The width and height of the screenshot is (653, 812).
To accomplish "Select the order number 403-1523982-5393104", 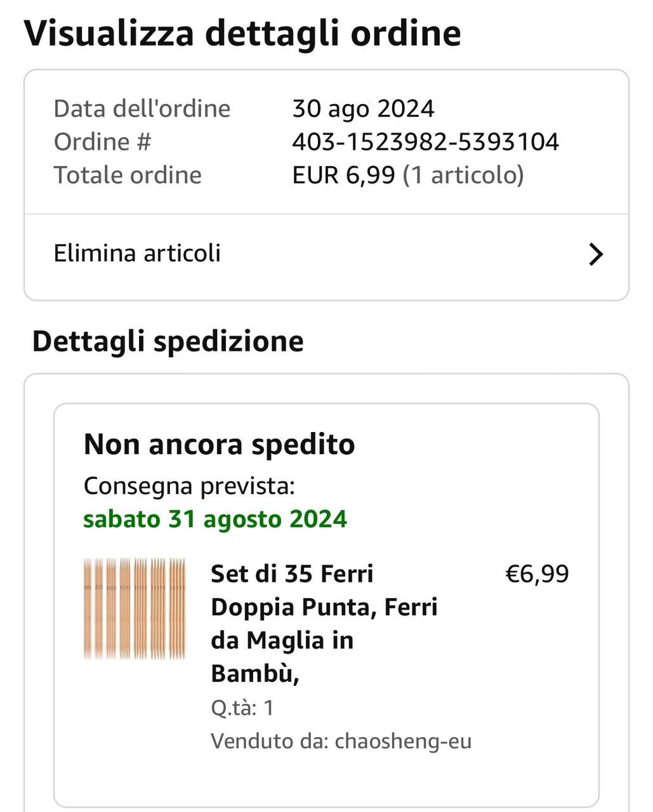I will click(425, 142).
